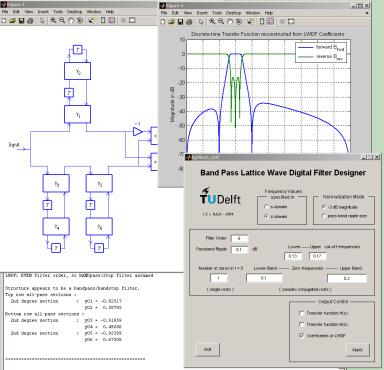Viewport: 384px width, 370px height.
Task: Click the Apply button
Action: tap(357, 350)
